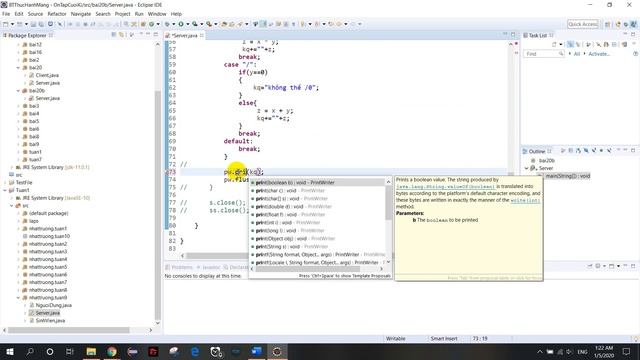Click the All filter in Task List

577,54
